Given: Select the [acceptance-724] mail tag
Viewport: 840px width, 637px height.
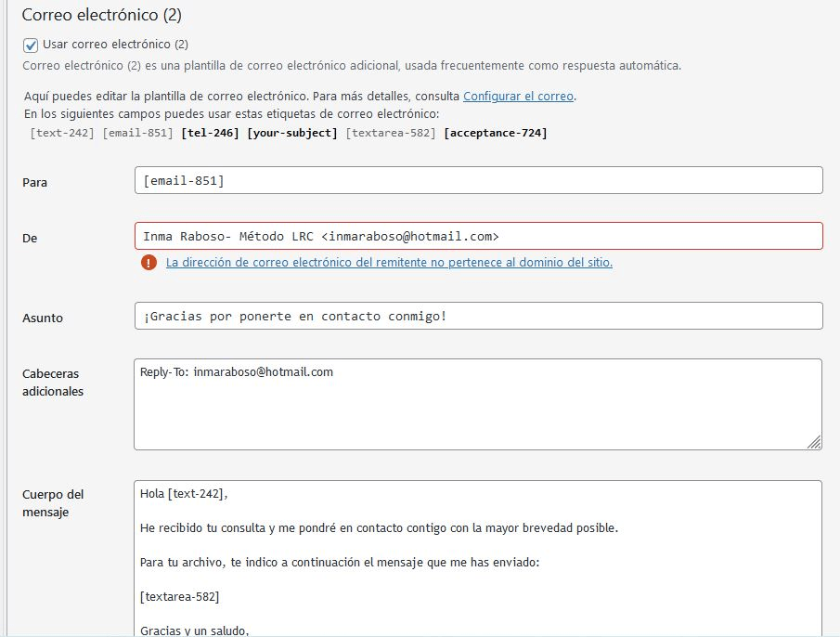Looking at the screenshot, I should click(496, 133).
